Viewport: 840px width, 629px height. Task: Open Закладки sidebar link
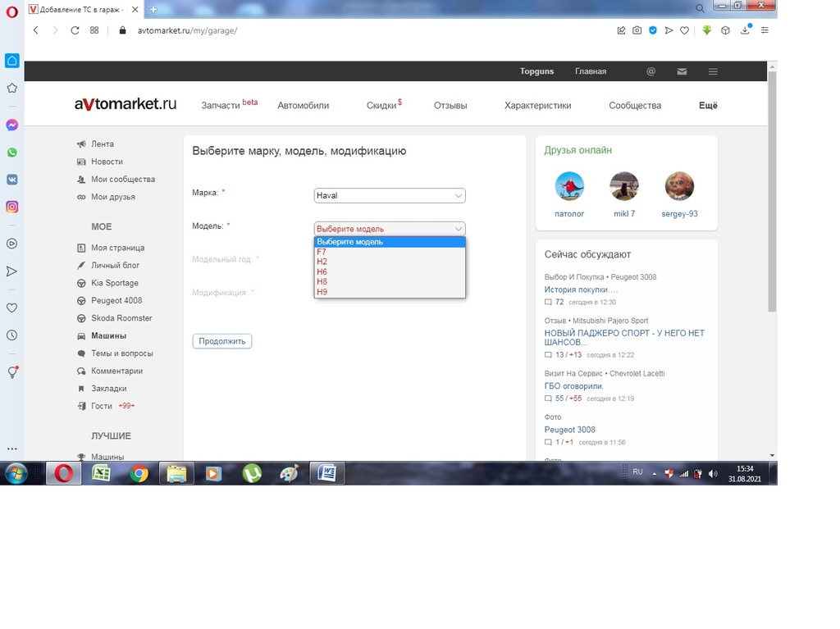pos(109,389)
